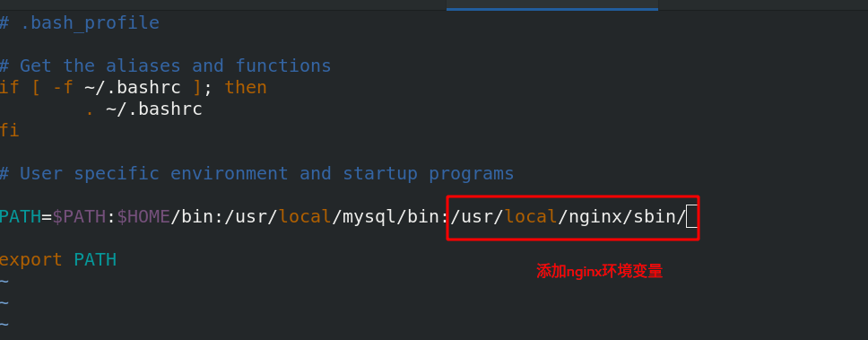Click the 'then' keyword
The width and height of the screenshot is (868, 340).
[246, 88]
